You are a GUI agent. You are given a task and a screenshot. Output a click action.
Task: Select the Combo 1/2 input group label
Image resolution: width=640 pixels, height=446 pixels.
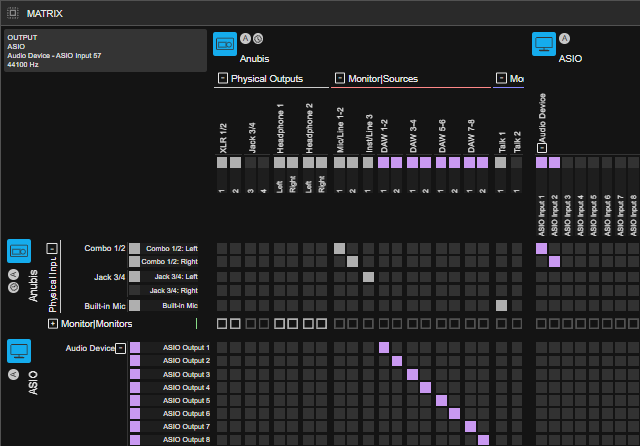(104, 248)
